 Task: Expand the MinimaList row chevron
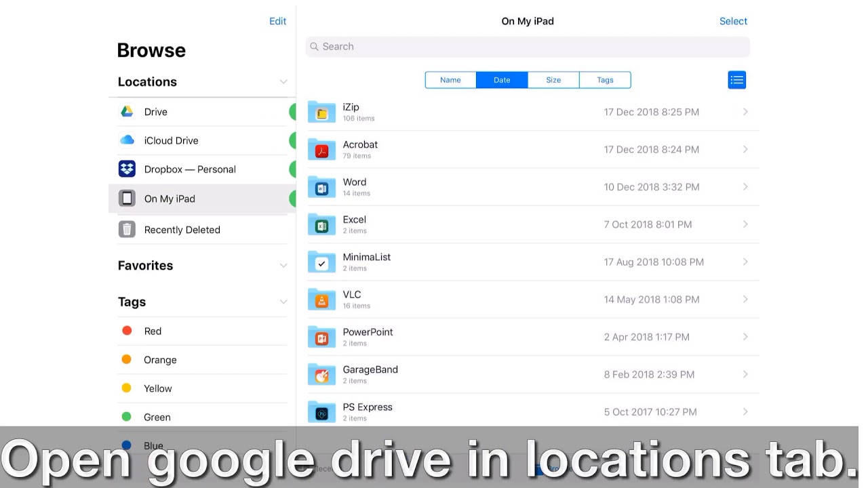pos(745,262)
